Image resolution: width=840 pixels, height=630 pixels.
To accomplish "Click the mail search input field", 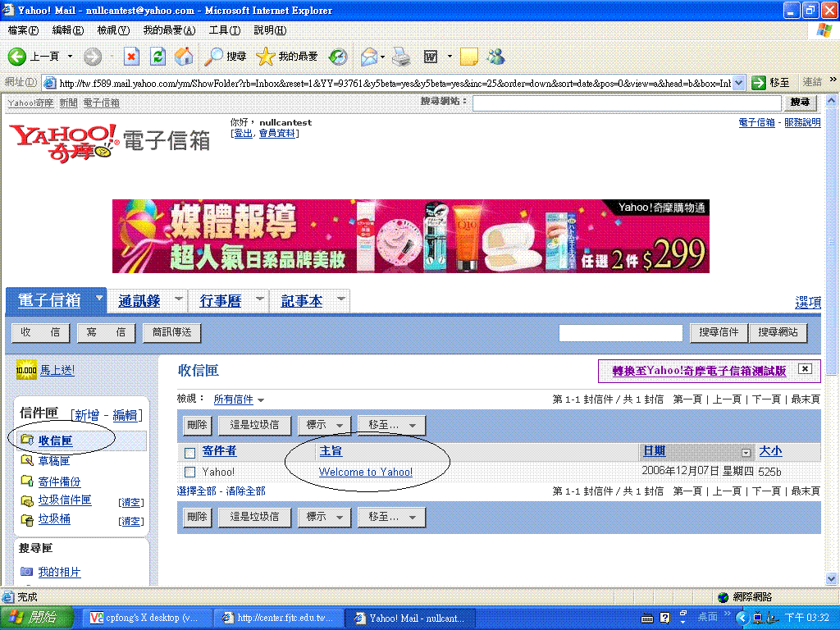I will click(x=620, y=333).
